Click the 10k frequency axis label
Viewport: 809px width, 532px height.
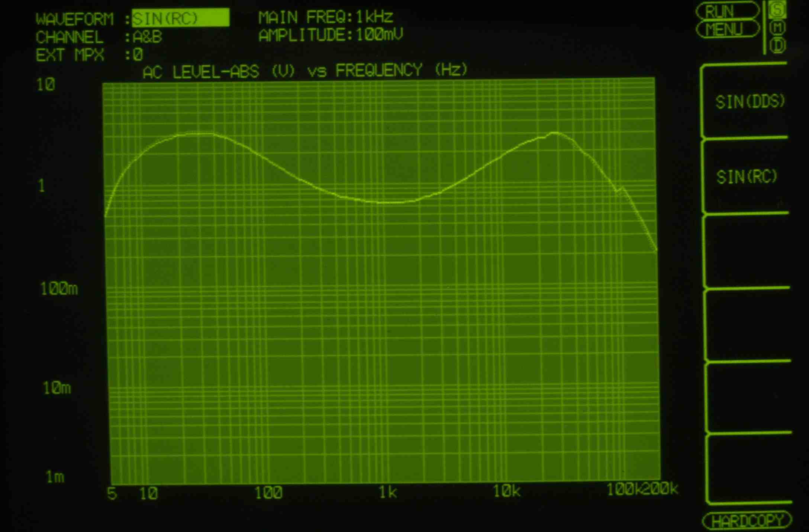(x=507, y=491)
